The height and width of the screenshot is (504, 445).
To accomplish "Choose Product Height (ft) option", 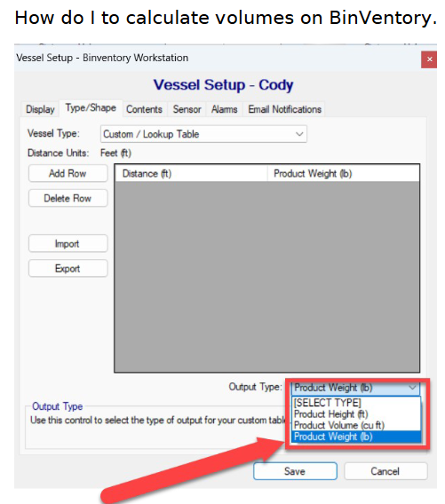I will 356,414.
